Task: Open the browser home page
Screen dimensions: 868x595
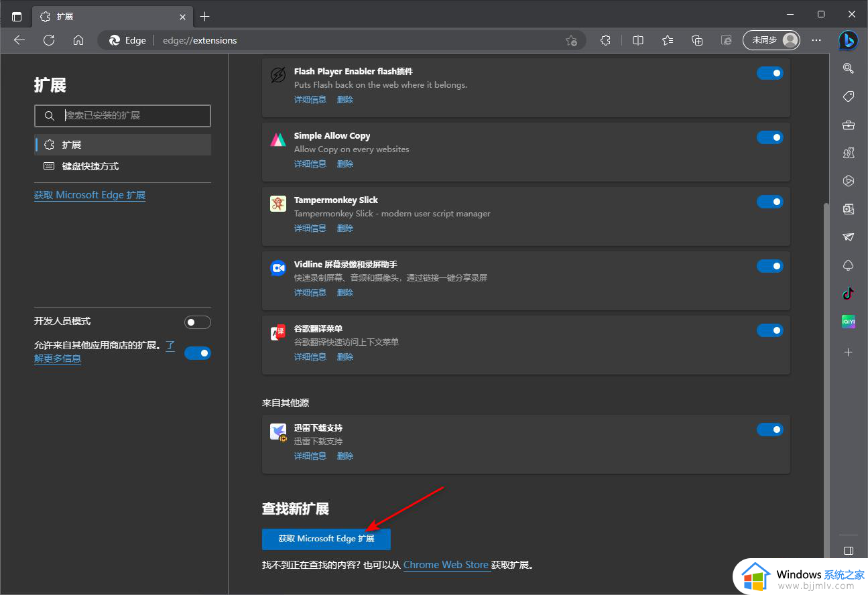Action: 78,40
